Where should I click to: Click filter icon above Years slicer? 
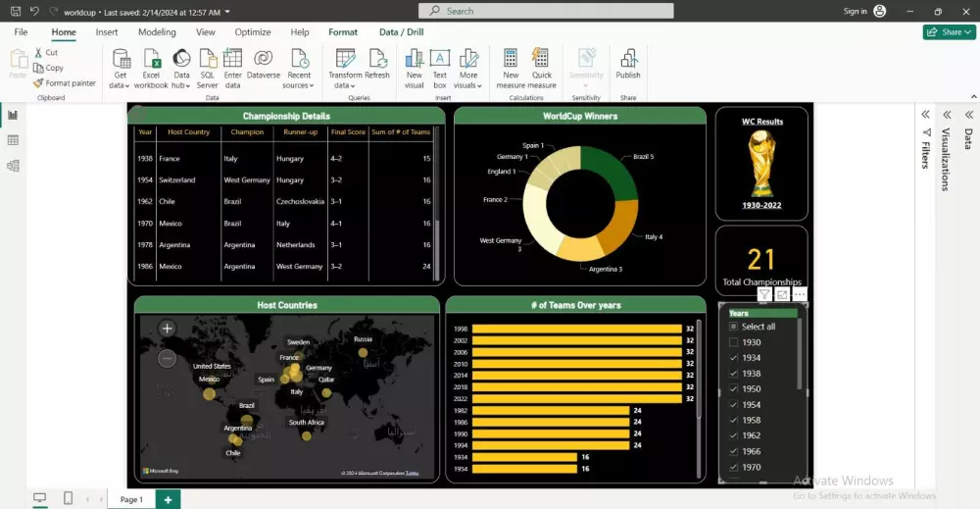[764, 294]
